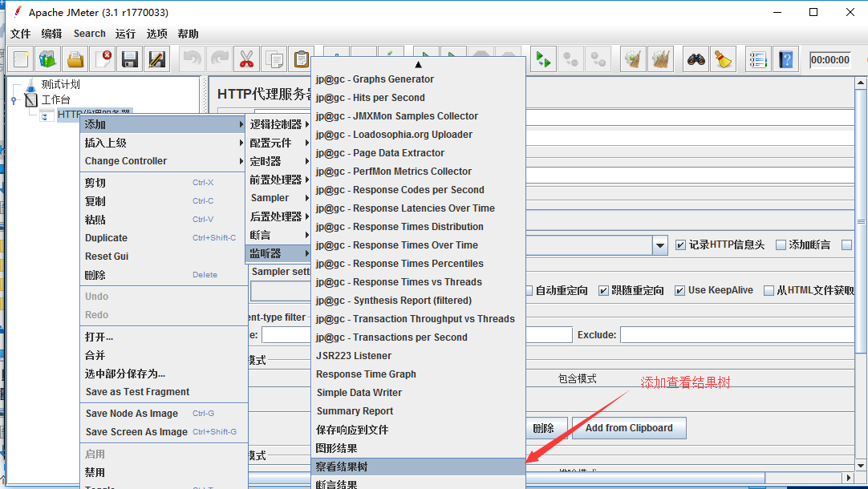The width and height of the screenshot is (868, 489).
Task: Click the Clear All double-broom icon
Action: coord(660,59)
